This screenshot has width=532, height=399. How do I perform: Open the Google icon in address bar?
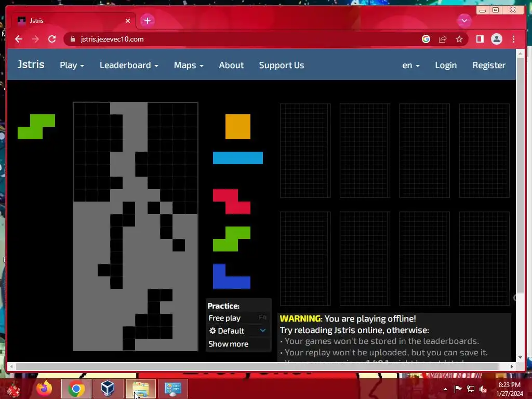426,39
